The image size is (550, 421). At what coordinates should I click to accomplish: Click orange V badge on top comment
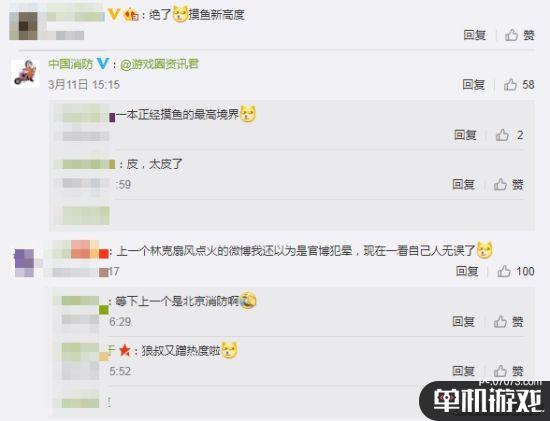pyautogui.click(x=114, y=14)
